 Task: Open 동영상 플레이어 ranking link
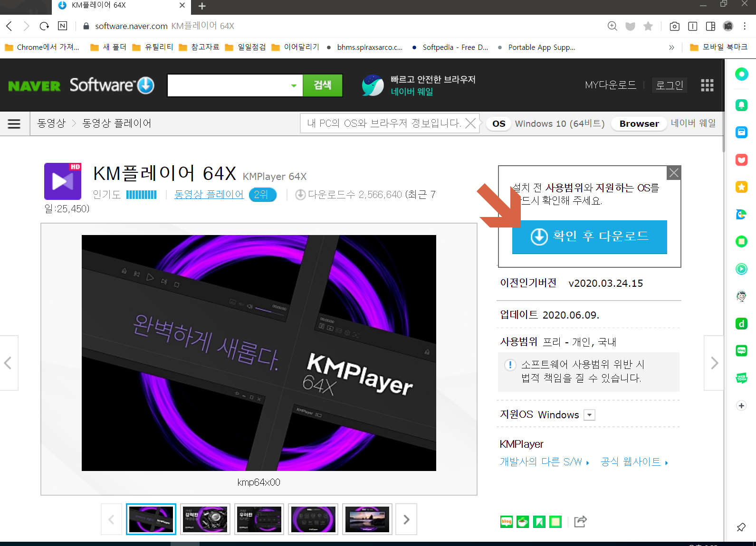click(209, 195)
